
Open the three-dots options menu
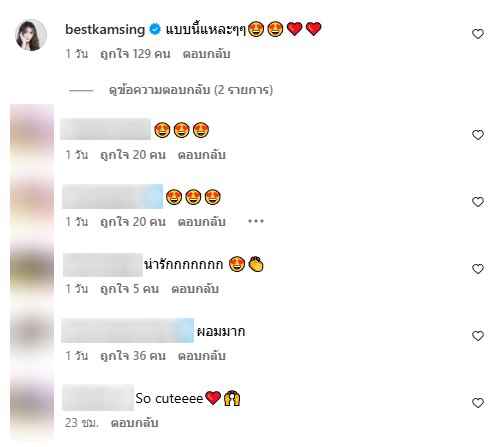coord(256,221)
